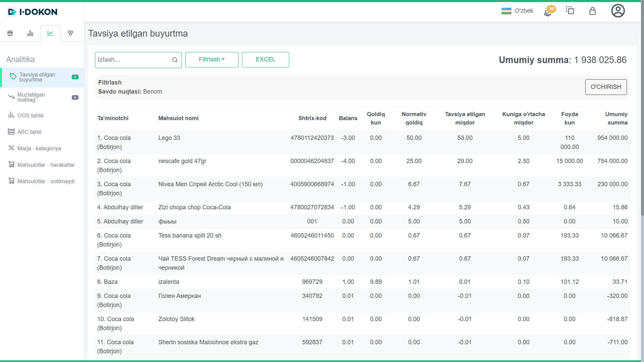
Task: Switch to the bar chart sidebar tab
Action: click(x=30, y=33)
